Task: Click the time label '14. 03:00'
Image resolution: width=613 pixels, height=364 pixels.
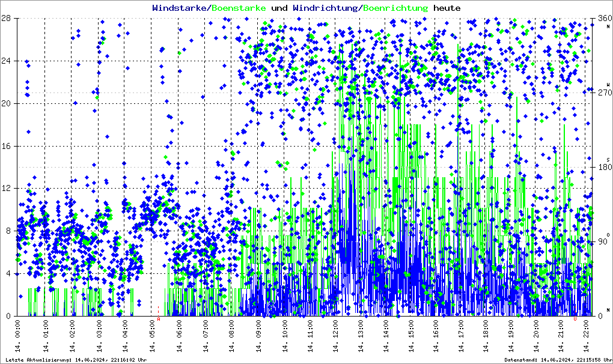Action: tap(98, 336)
